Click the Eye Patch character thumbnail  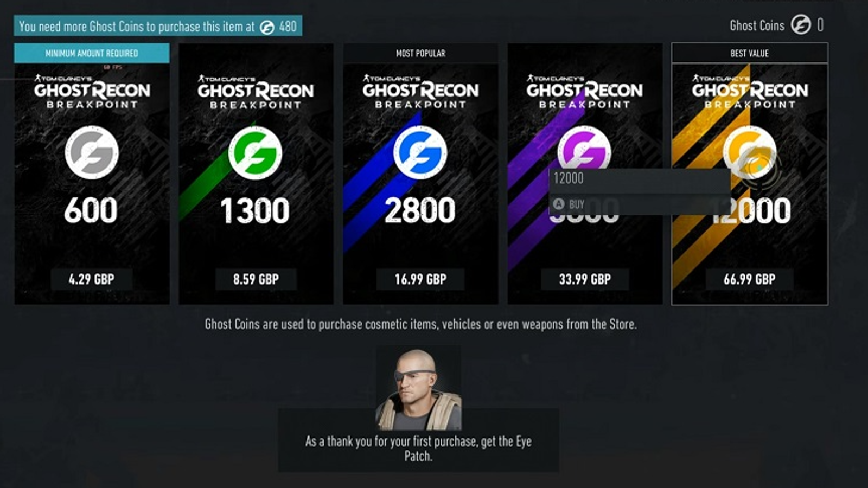click(x=418, y=389)
